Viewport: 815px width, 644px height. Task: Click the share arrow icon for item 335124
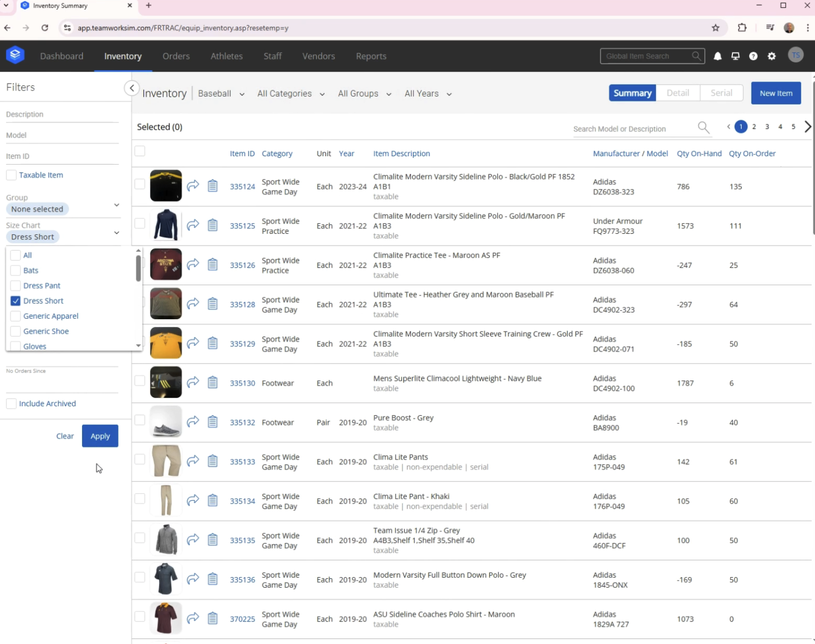tap(193, 186)
